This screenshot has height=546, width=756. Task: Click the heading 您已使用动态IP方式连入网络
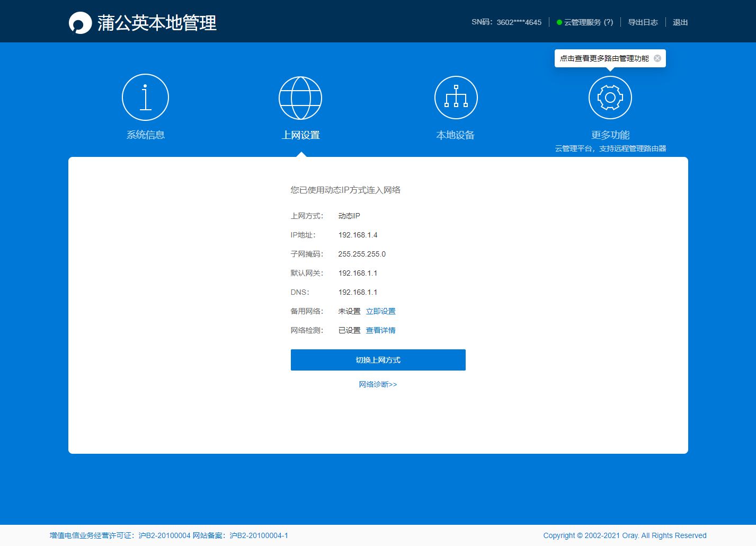(x=345, y=190)
